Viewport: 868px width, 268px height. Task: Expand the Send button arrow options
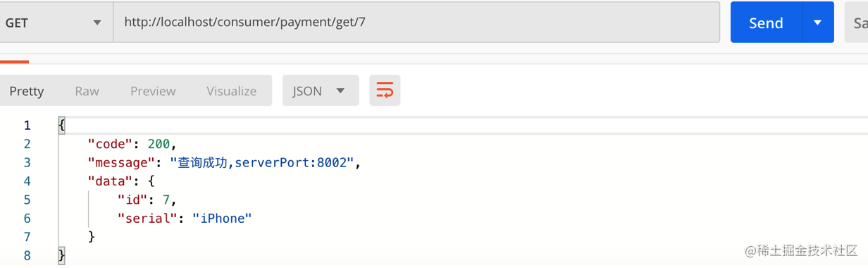point(818,23)
